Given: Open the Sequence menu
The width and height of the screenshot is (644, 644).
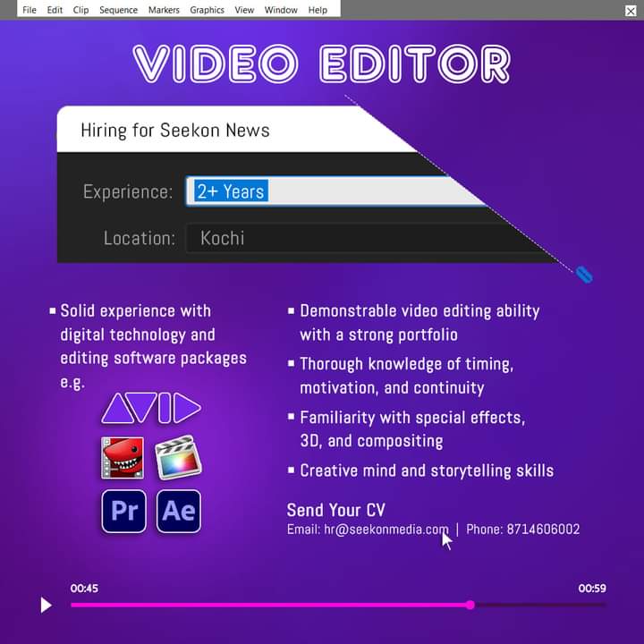Looking at the screenshot, I should [118, 10].
